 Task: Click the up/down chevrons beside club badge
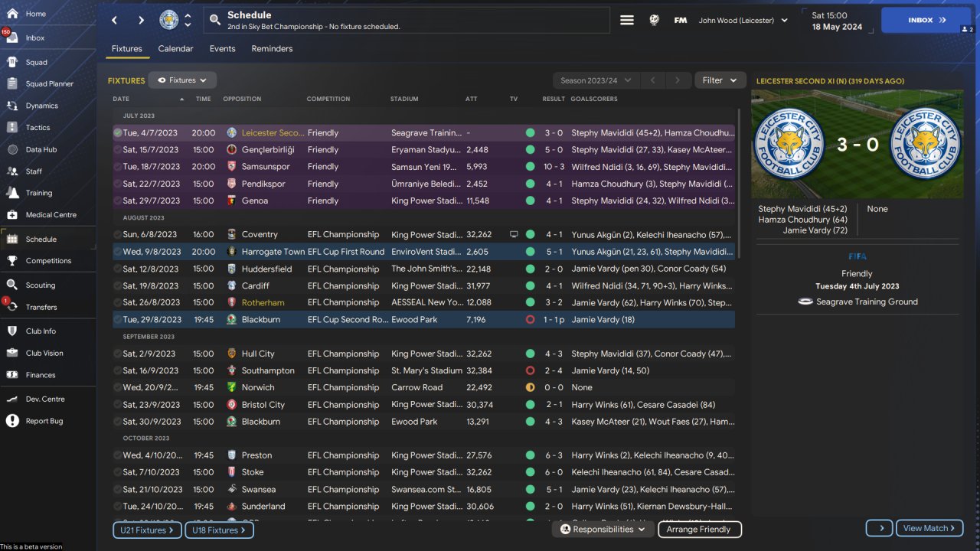coord(188,20)
